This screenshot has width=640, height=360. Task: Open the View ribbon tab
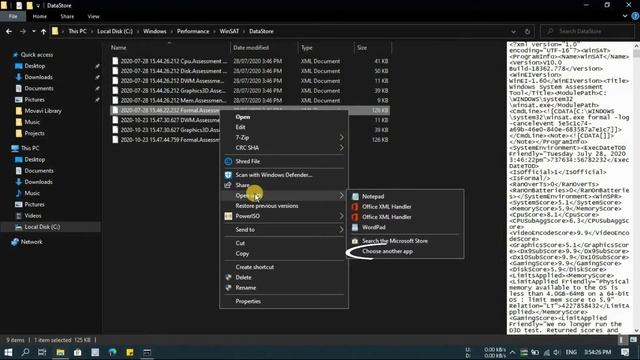(x=93, y=16)
